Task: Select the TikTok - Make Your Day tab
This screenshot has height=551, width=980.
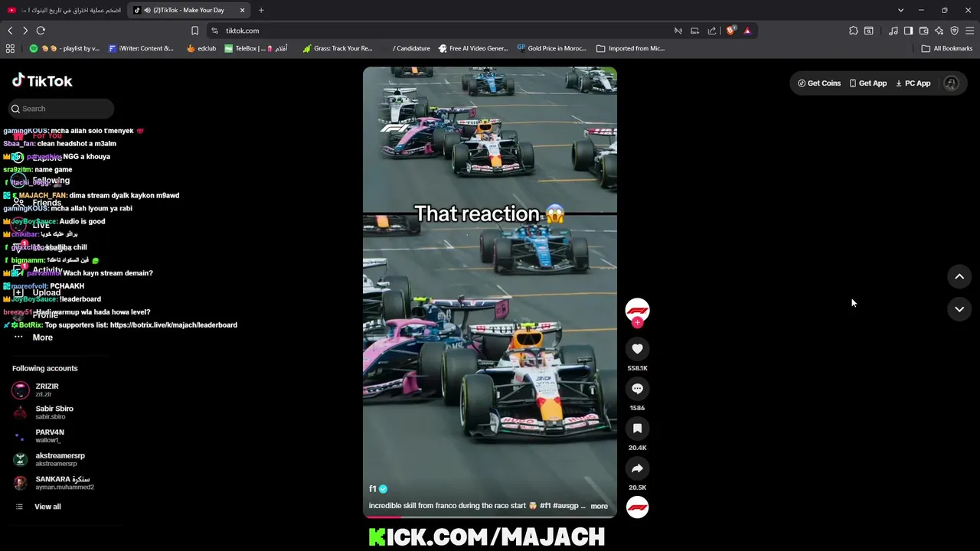Action: point(189,10)
